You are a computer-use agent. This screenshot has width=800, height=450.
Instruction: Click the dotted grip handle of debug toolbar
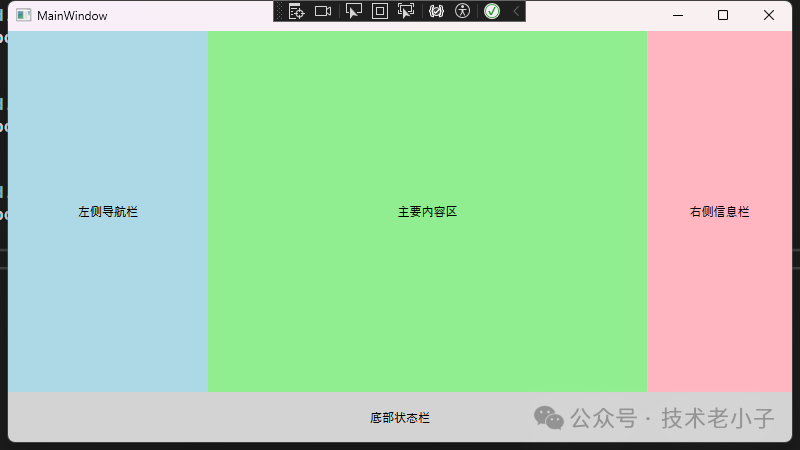click(x=280, y=11)
